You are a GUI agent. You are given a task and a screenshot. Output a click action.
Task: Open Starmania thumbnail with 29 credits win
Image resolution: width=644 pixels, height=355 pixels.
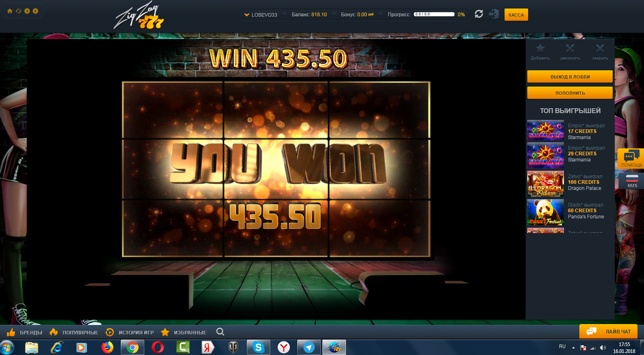(546, 155)
